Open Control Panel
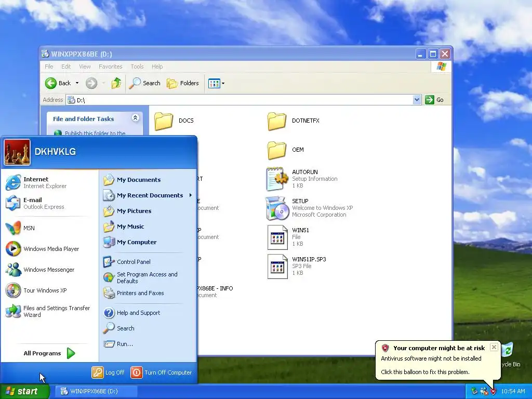 (148, 262)
